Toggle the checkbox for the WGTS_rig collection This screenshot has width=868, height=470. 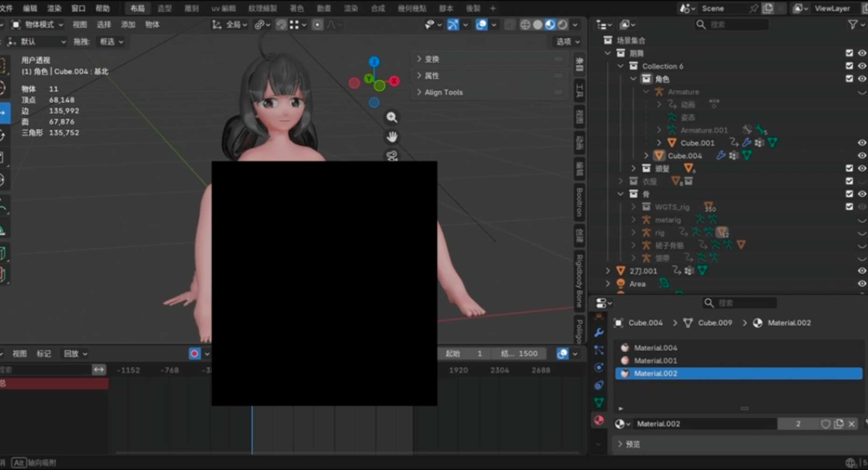click(x=849, y=207)
